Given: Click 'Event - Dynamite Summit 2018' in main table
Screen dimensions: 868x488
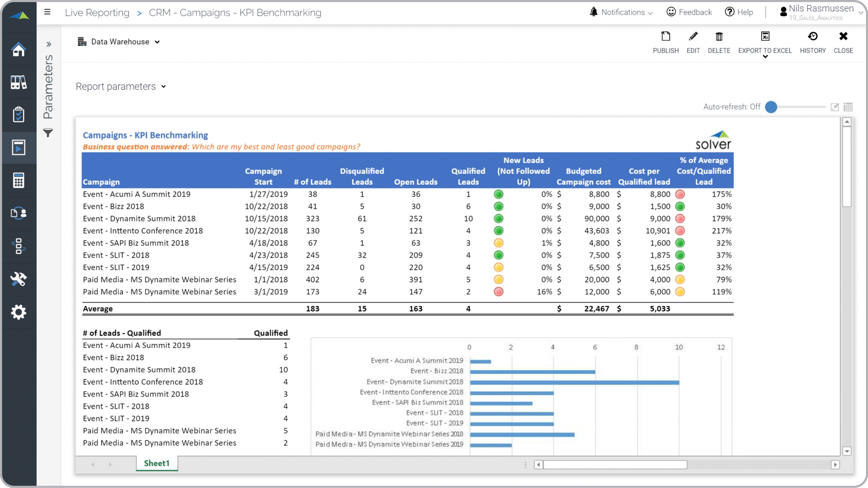Looking at the screenshot, I should [139, 219].
